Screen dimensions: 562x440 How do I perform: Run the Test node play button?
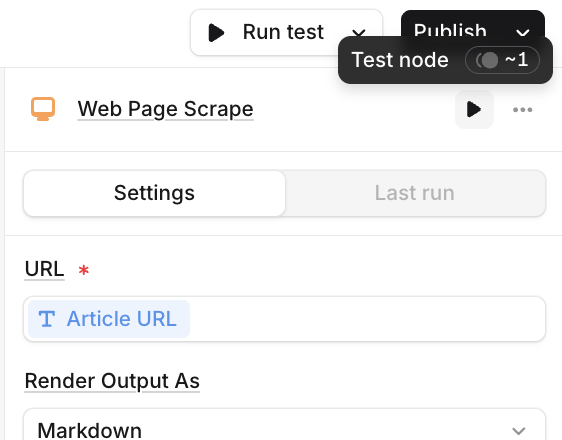point(474,109)
